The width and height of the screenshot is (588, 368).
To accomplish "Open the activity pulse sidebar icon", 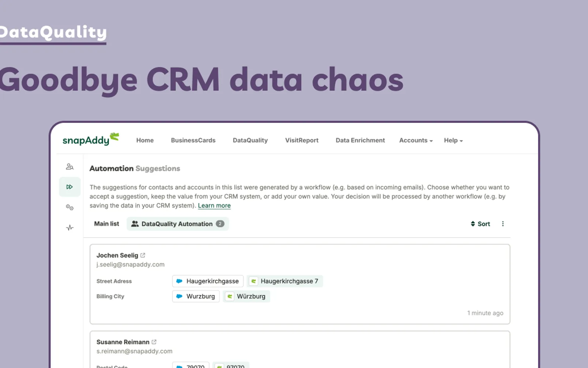I will pyautogui.click(x=69, y=228).
